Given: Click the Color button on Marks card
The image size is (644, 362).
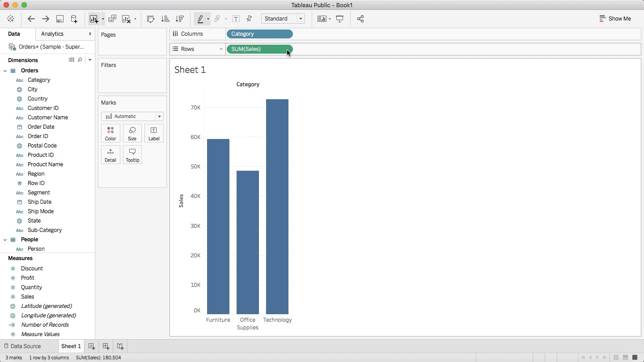Looking at the screenshot, I should 110,133.
